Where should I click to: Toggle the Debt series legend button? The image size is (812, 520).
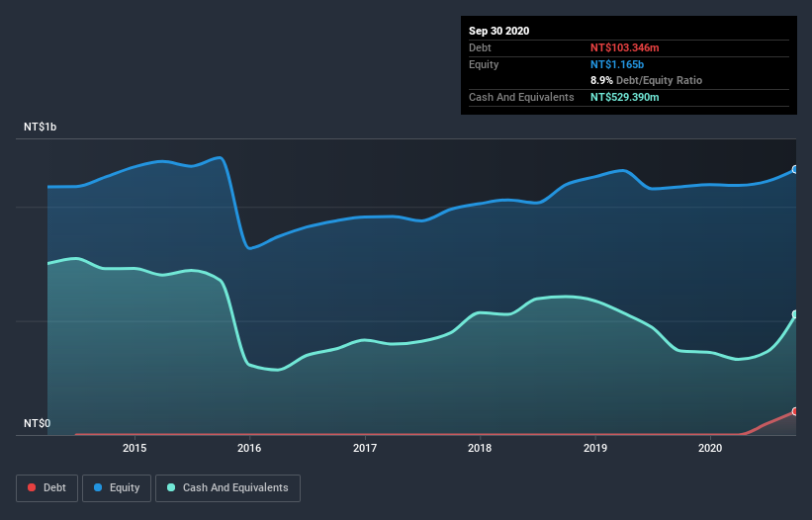point(46,488)
